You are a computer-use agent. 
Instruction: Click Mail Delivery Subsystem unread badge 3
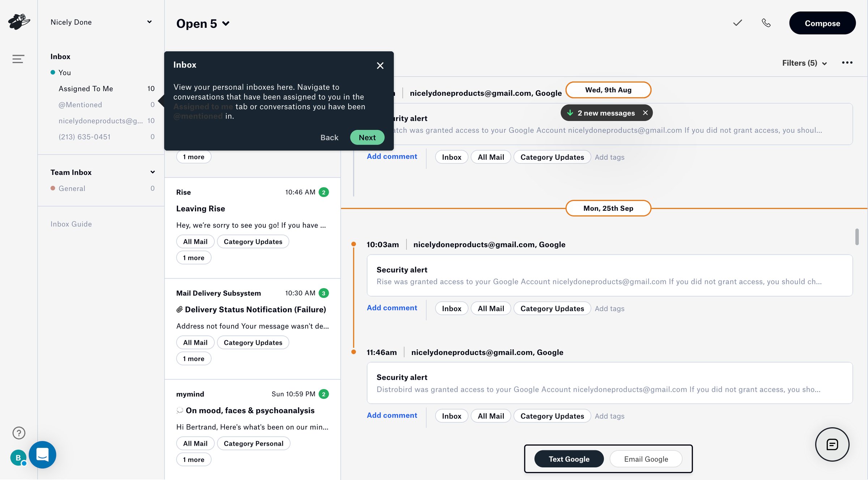(324, 293)
